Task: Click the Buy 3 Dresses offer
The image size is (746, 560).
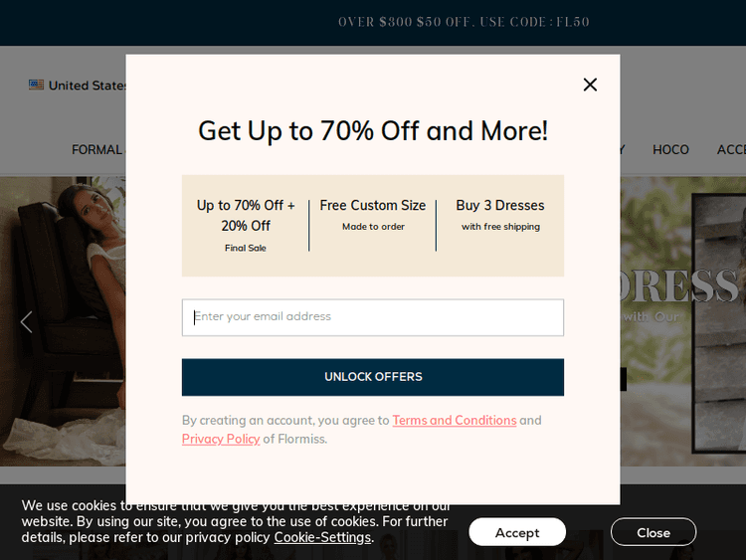Action: tap(500, 215)
